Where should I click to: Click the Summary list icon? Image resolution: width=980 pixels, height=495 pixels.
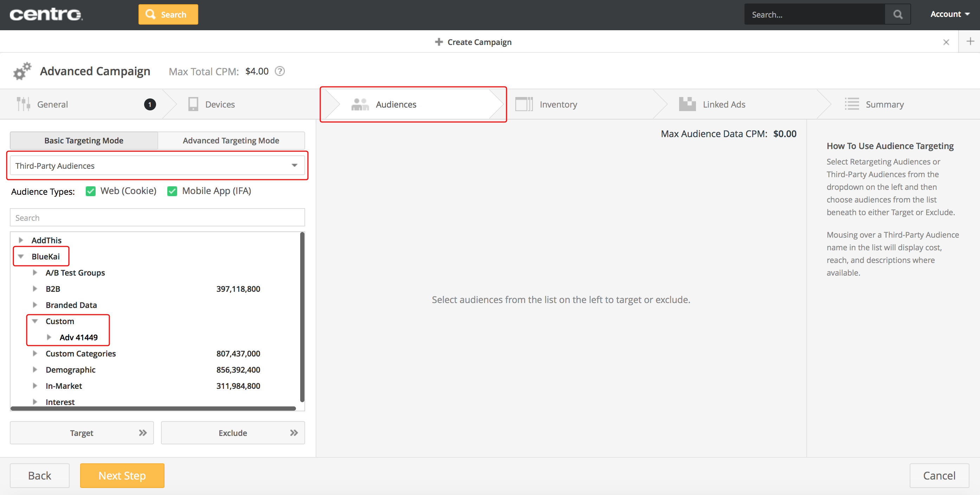(851, 104)
